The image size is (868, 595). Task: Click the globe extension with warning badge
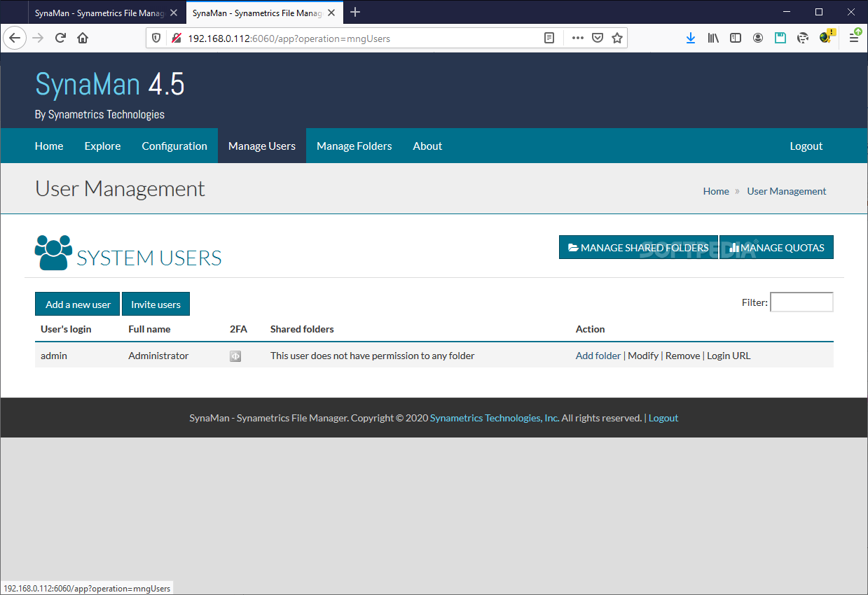pos(826,37)
